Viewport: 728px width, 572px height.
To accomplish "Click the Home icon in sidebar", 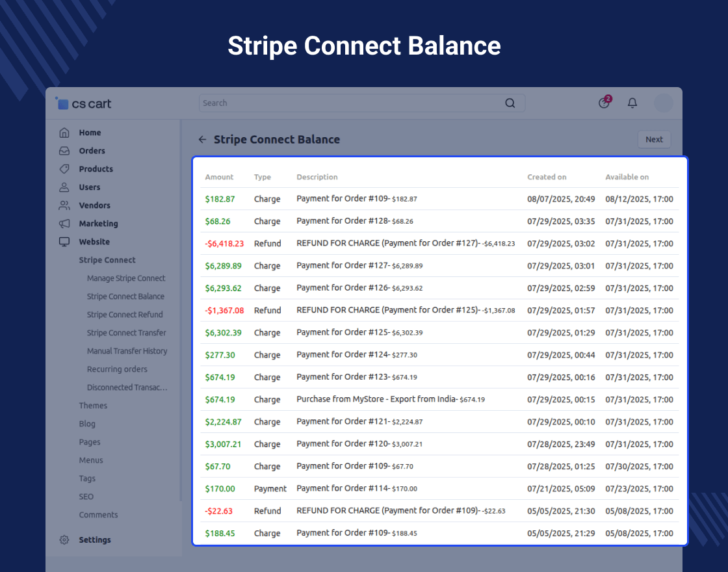I will coord(64,133).
